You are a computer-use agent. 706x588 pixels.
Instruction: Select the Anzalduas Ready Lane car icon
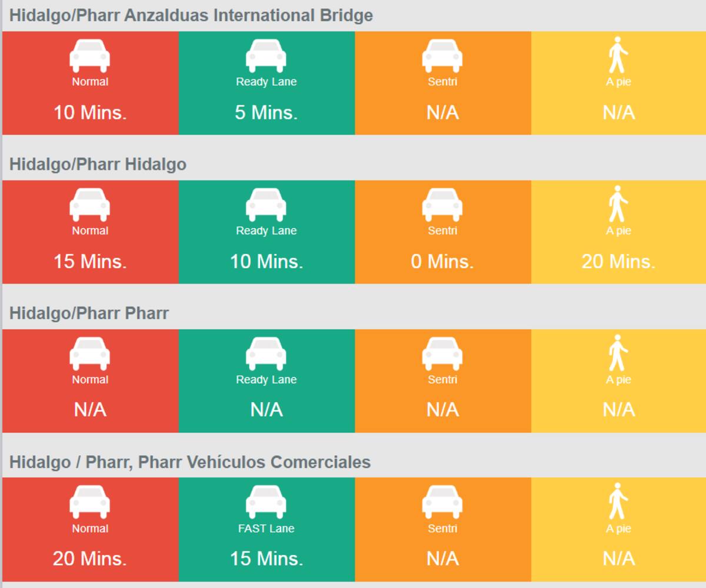pos(266,56)
